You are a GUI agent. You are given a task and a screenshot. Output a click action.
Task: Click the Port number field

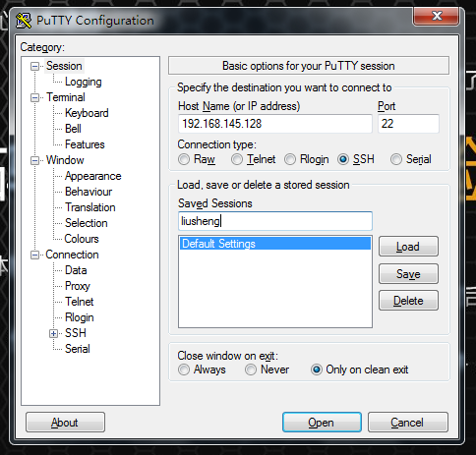point(408,124)
